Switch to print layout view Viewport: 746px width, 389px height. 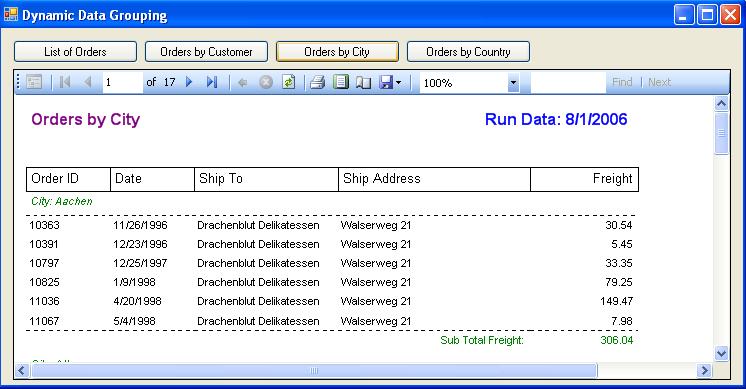click(x=341, y=82)
